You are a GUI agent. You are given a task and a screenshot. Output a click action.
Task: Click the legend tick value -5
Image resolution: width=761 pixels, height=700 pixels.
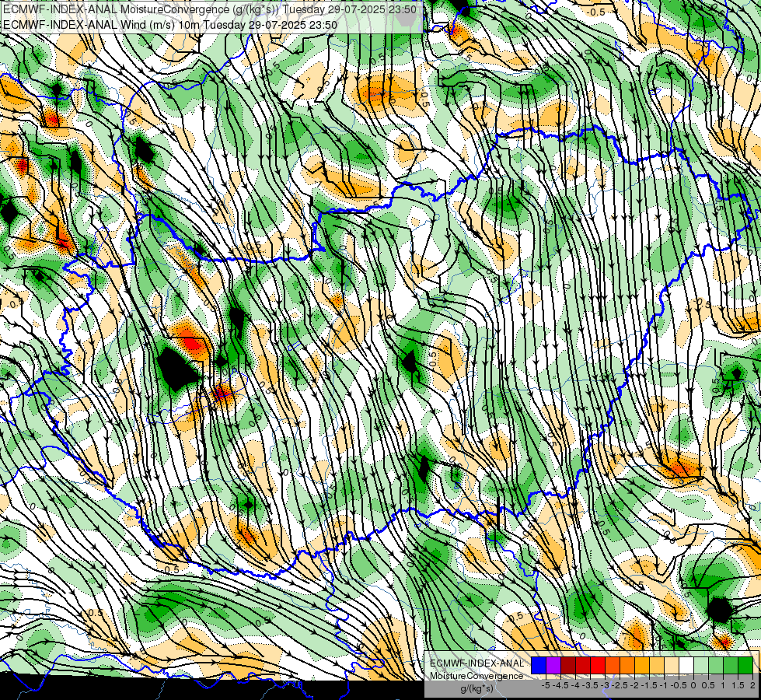tap(546, 685)
